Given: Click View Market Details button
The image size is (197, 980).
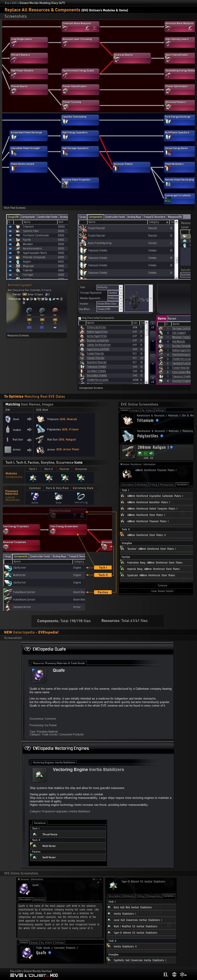Looking at the screenshot, I should 162,591.
